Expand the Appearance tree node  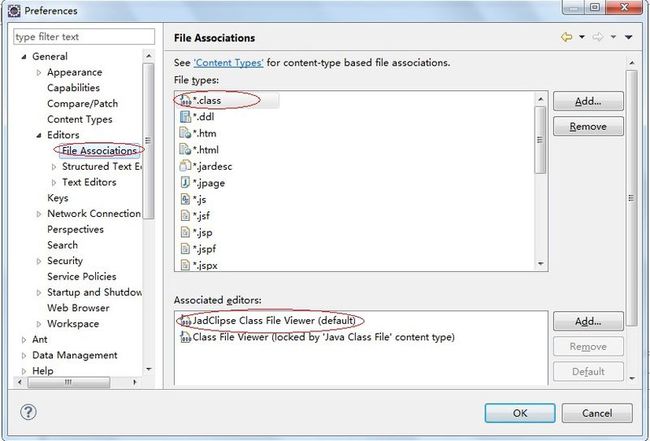click(39, 73)
